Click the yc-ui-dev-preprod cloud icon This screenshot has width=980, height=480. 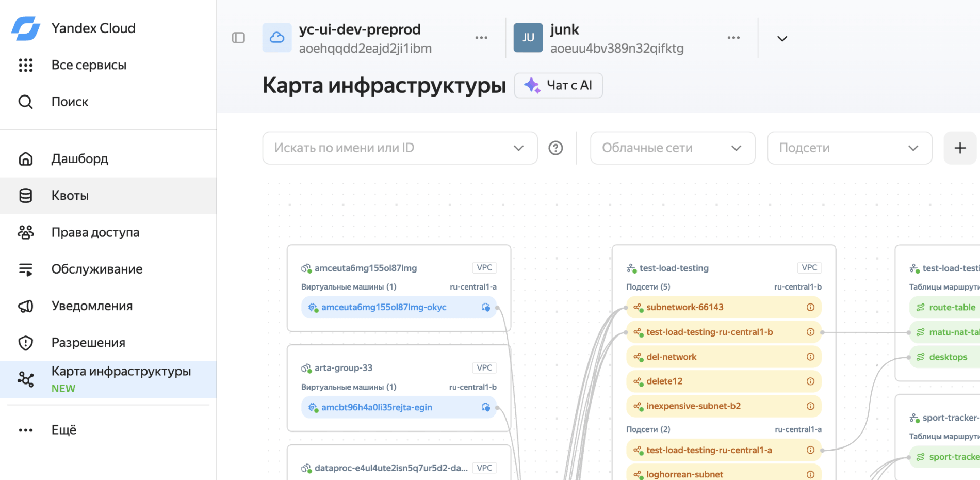(x=277, y=38)
